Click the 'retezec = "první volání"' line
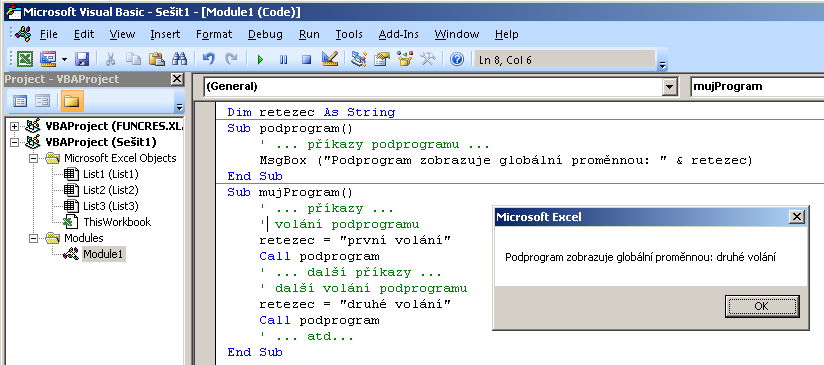Screen dimensions: 824x365 click(355, 241)
